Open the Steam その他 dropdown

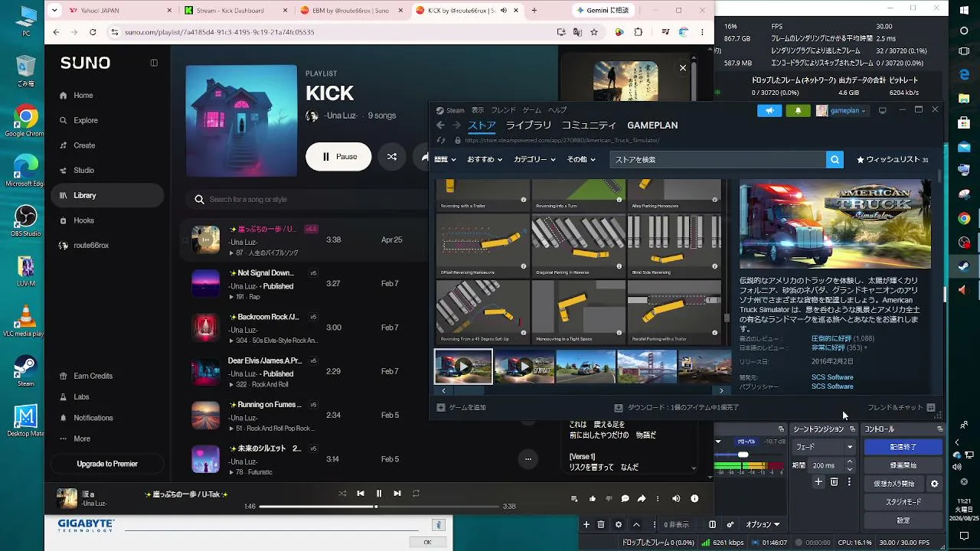coord(581,159)
